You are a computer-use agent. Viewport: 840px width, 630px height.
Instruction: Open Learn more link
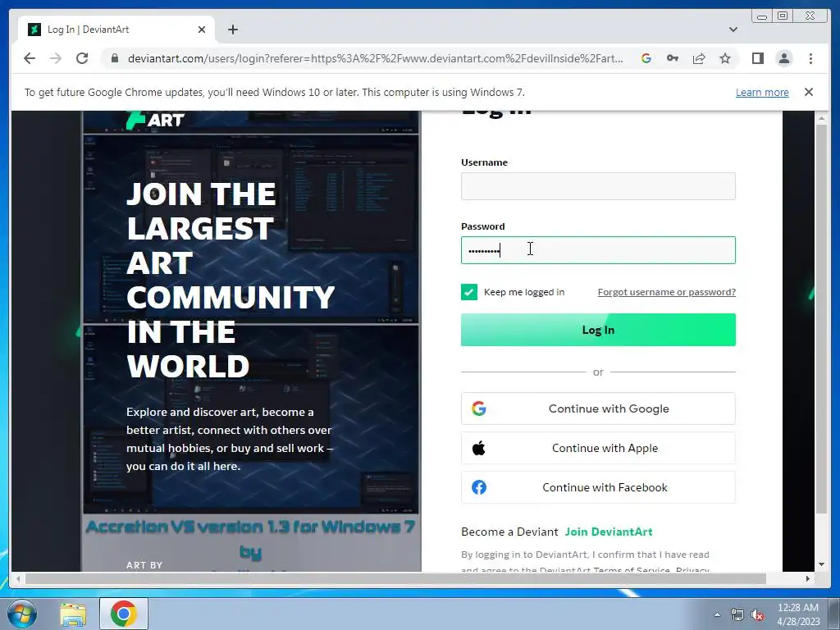click(762, 92)
